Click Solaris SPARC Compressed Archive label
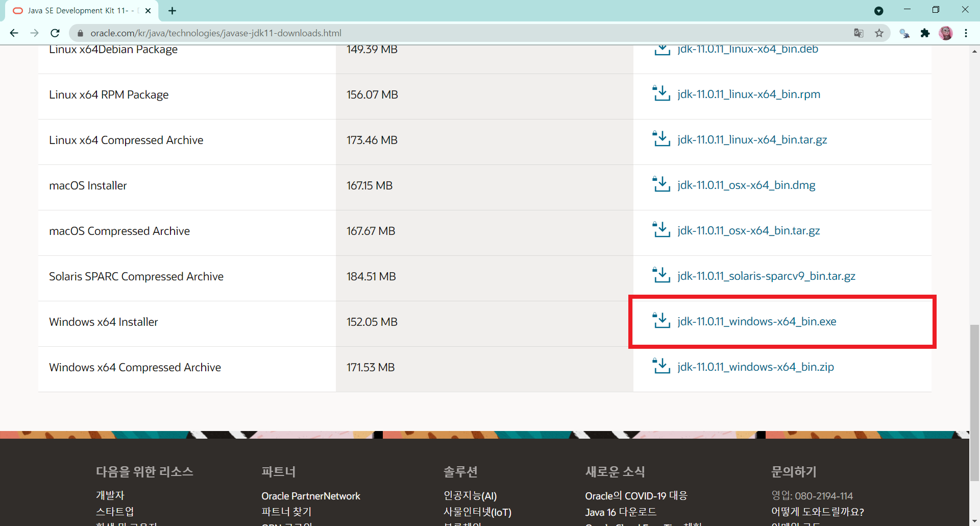The image size is (980, 526). click(136, 277)
